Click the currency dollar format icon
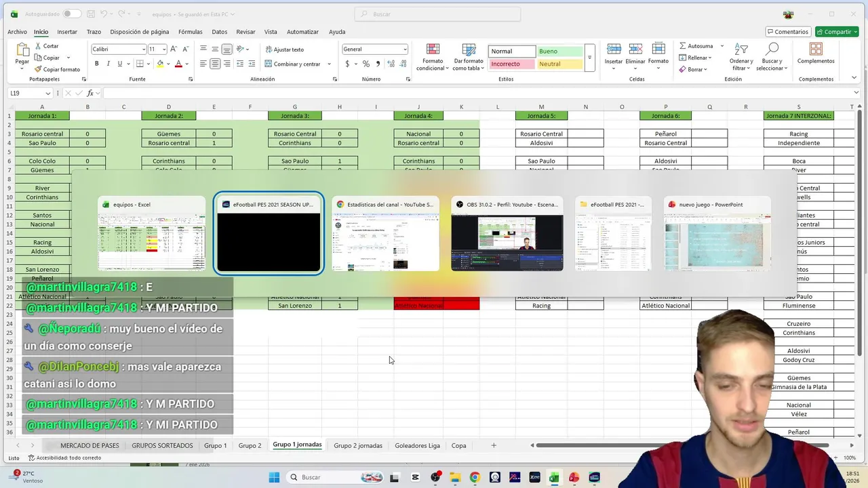Image resolution: width=868 pixels, height=488 pixels. pos(348,64)
